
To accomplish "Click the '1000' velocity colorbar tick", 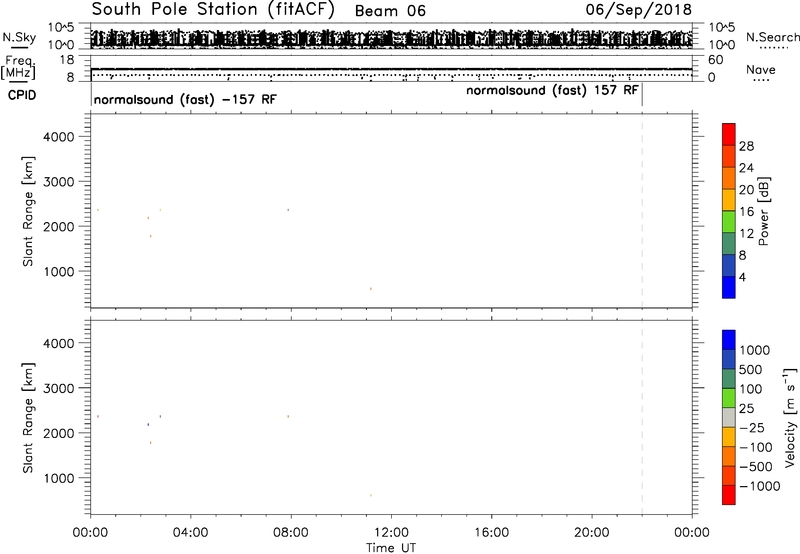I will [755, 350].
